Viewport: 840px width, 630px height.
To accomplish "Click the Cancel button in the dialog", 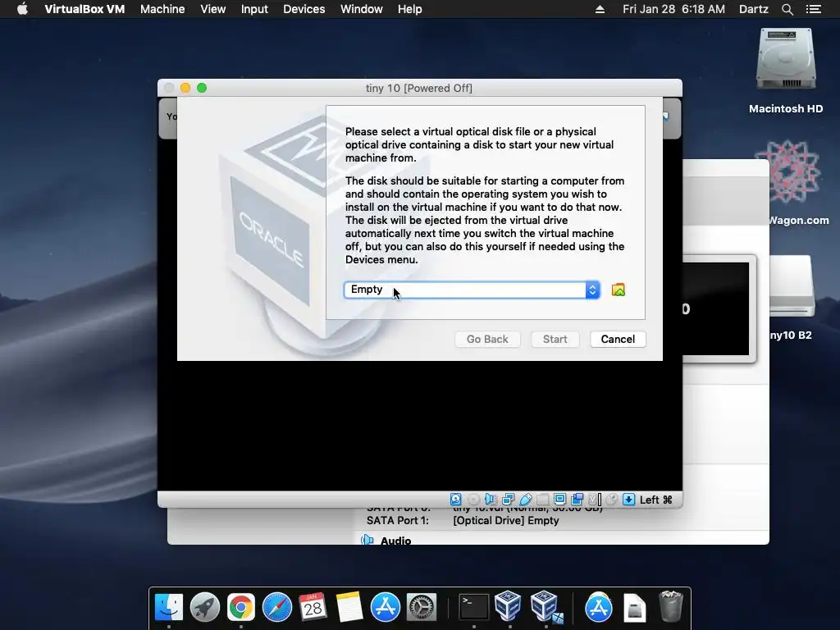I will [618, 339].
